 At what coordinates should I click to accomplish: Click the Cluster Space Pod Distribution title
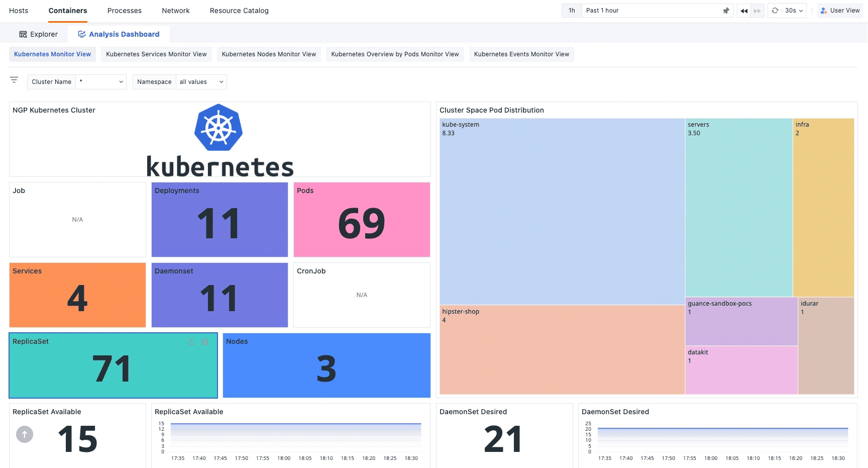point(492,110)
